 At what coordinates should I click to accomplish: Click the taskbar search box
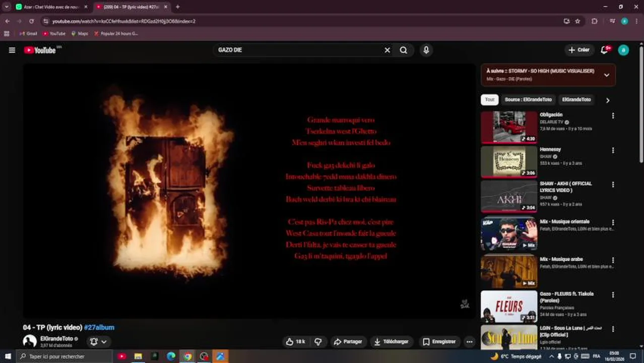click(x=64, y=356)
